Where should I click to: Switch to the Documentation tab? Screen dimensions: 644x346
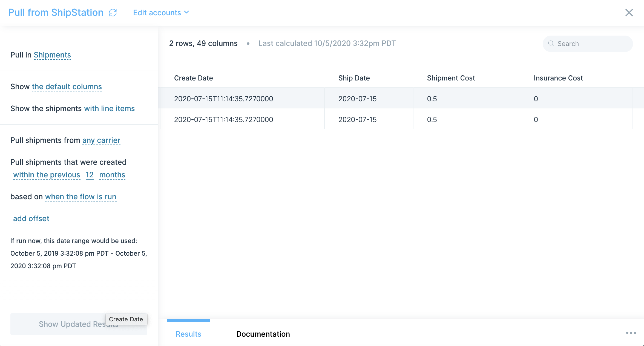[263, 334]
